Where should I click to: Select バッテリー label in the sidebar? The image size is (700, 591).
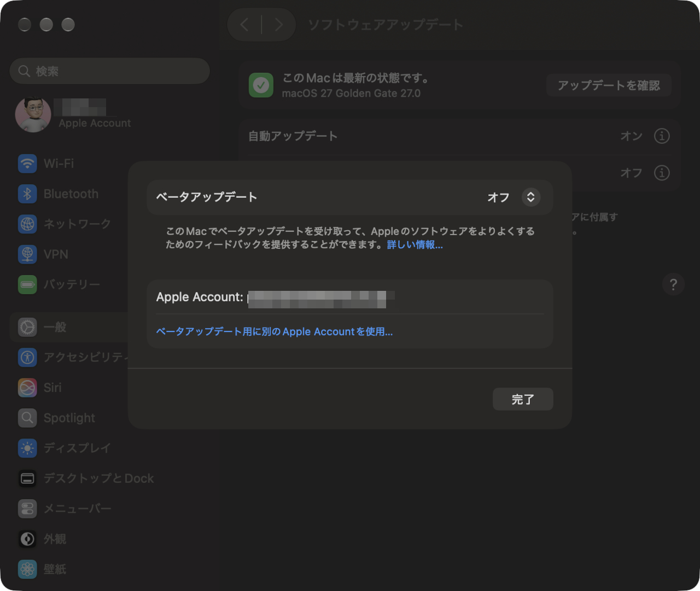click(72, 284)
